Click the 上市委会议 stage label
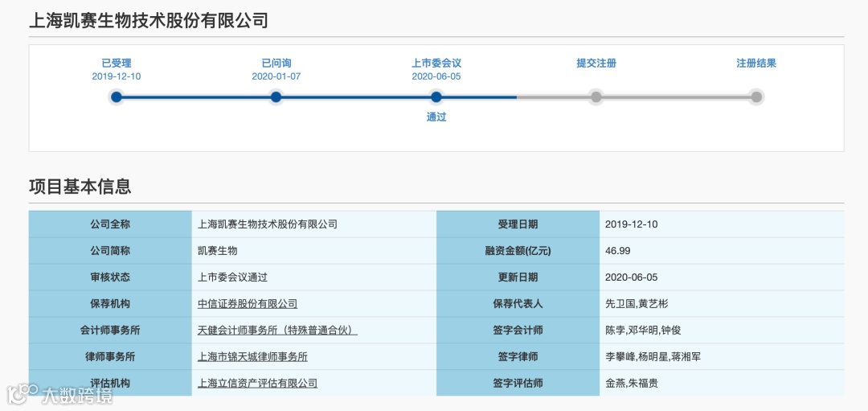868x411 pixels. coord(436,64)
